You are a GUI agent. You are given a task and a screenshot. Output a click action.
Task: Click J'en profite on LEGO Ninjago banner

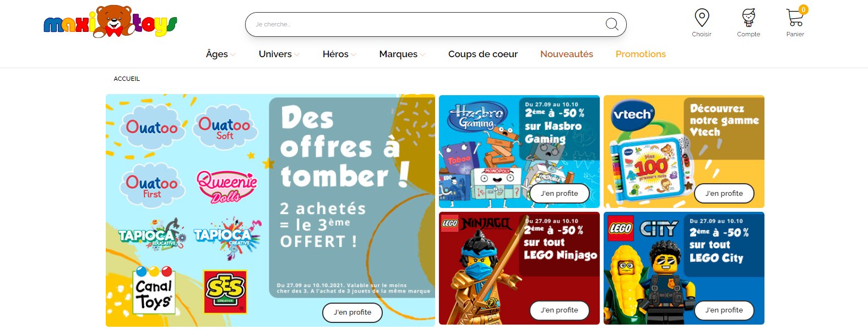coord(560,310)
